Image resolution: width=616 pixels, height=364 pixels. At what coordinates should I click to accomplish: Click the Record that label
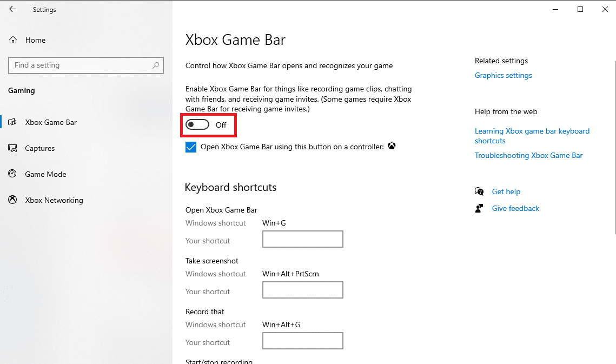click(204, 312)
